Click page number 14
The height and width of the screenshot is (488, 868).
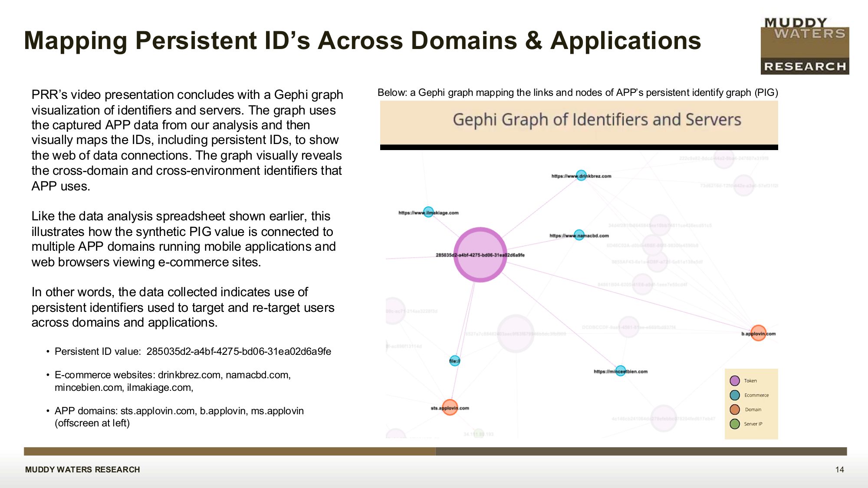[839, 469]
